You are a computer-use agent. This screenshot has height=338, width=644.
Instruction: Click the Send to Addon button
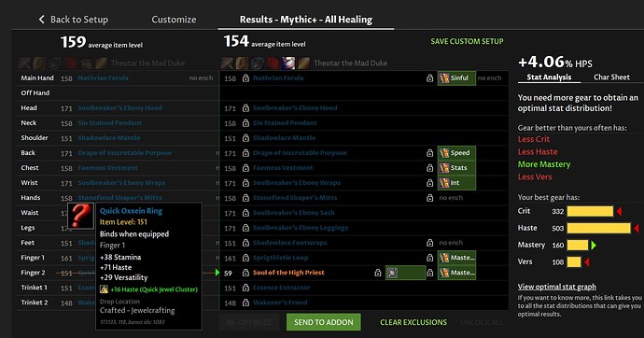click(x=324, y=322)
